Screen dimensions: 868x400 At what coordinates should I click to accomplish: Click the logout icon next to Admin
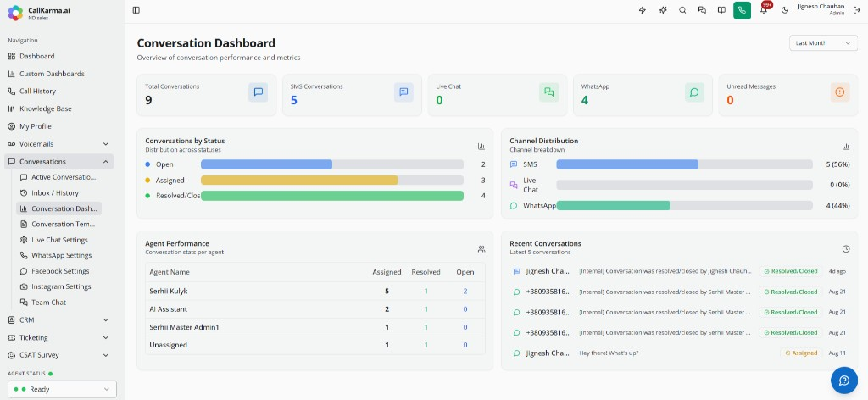click(x=857, y=10)
